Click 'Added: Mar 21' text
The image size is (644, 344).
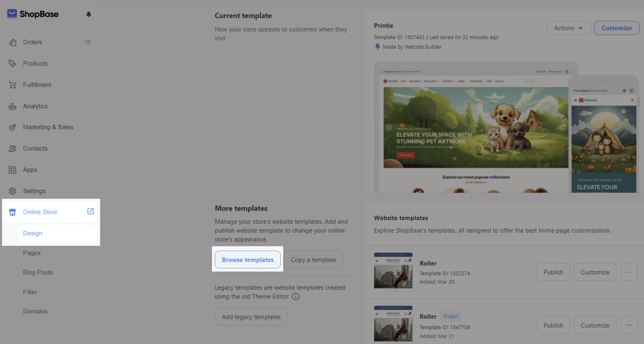coord(437,336)
